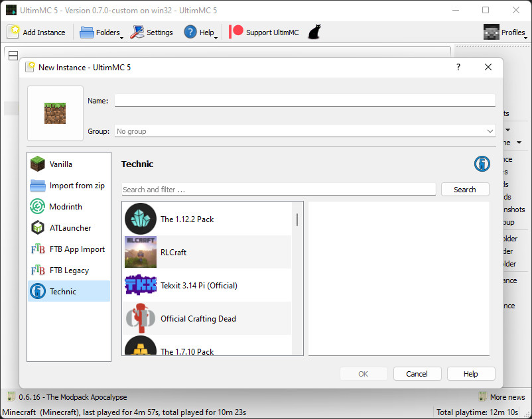Open the Folders dropdown menu
The height and width of the screenshot is (419, 532).
pos(101,32)
